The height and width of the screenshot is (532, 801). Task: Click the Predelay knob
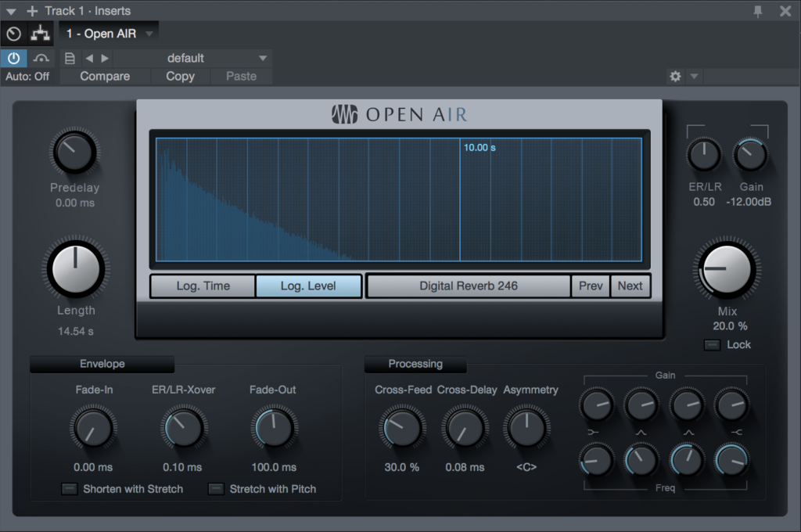pos(74,153)
